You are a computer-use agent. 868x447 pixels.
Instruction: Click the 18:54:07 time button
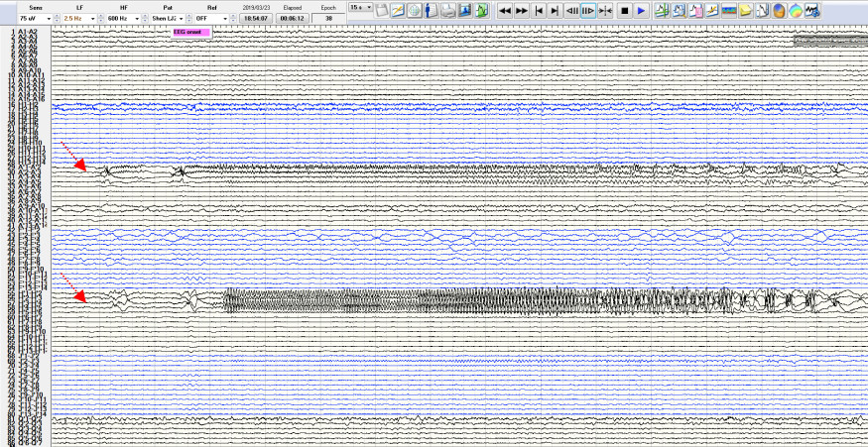(x=256, y=18)
